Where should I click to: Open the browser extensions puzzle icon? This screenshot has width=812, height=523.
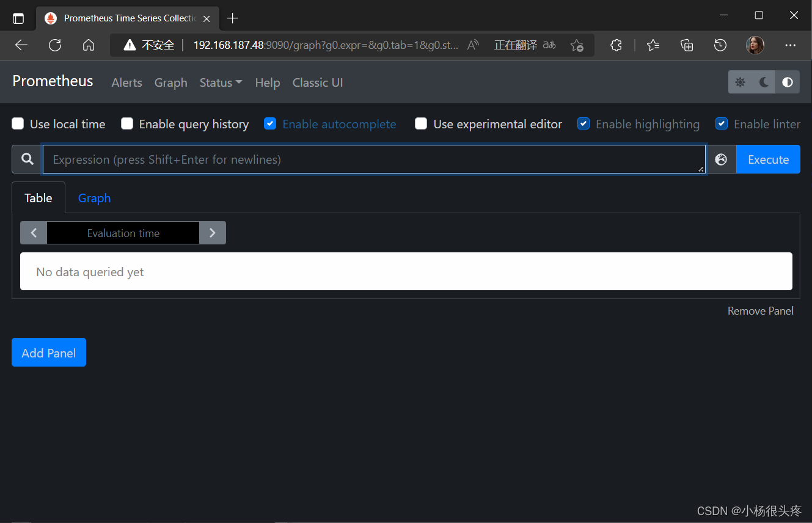(x=616, y=45)
